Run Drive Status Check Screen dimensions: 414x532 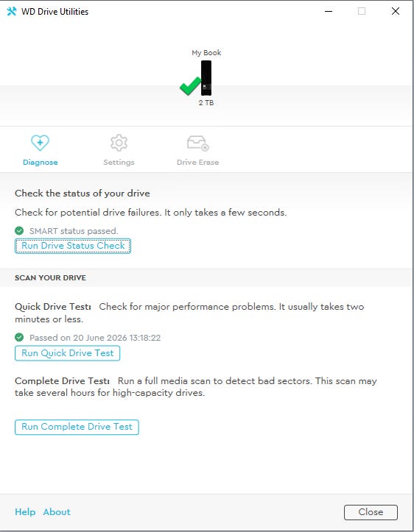tap(73, 246)
